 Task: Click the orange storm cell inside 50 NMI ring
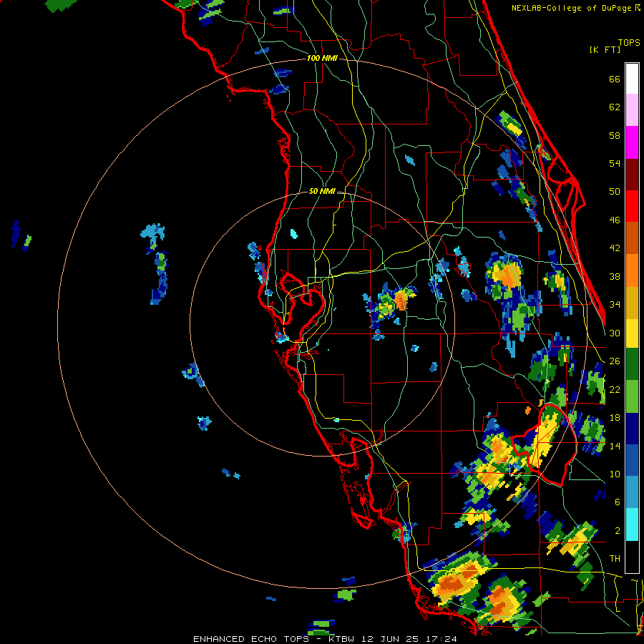401,300
